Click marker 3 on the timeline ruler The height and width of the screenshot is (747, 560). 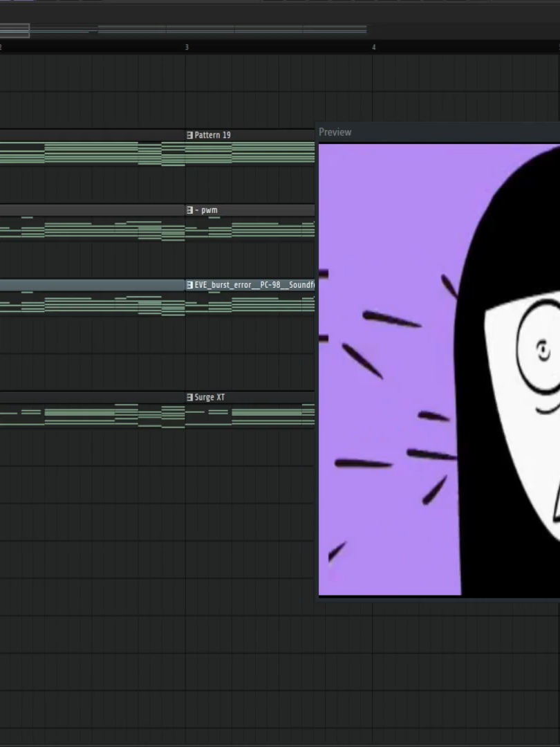pos(187,47)
